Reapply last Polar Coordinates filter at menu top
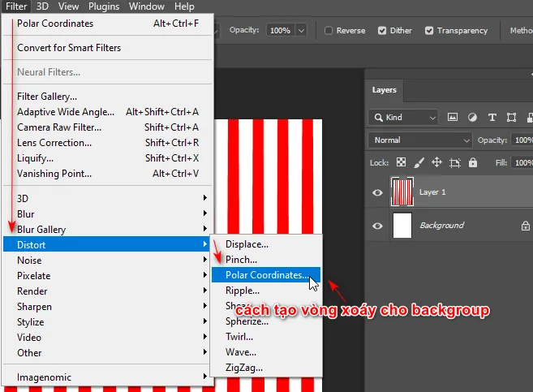This screenshot has width=533, height=392. pyautogui.click(x=108, y=24)
